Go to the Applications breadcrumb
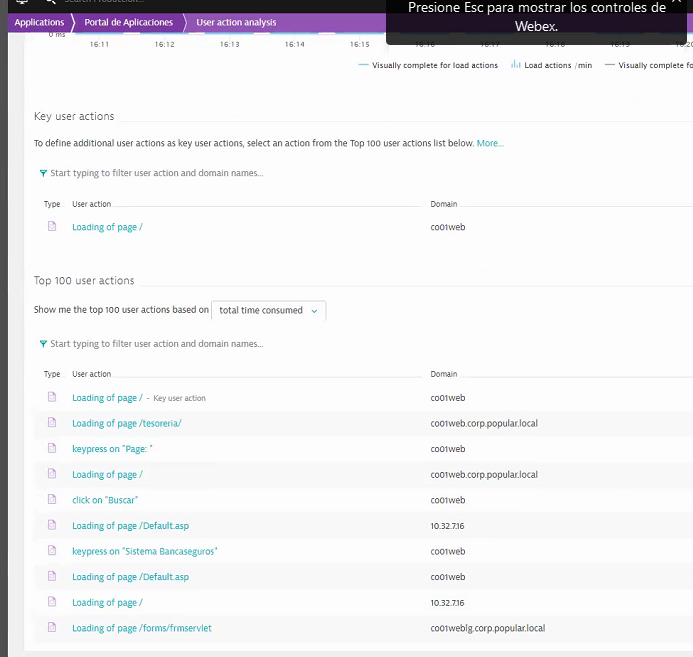Image resolution: width=693 pixels, height=657 pixels. (x=38, y=22)
